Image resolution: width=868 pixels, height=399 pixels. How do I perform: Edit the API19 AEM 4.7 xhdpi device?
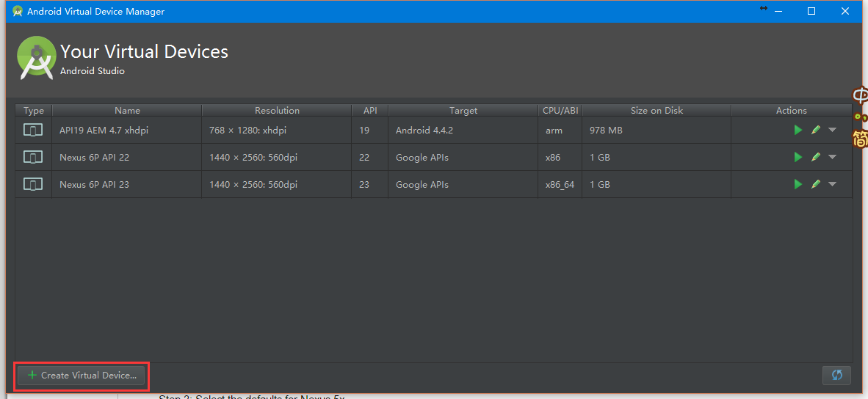816,131
